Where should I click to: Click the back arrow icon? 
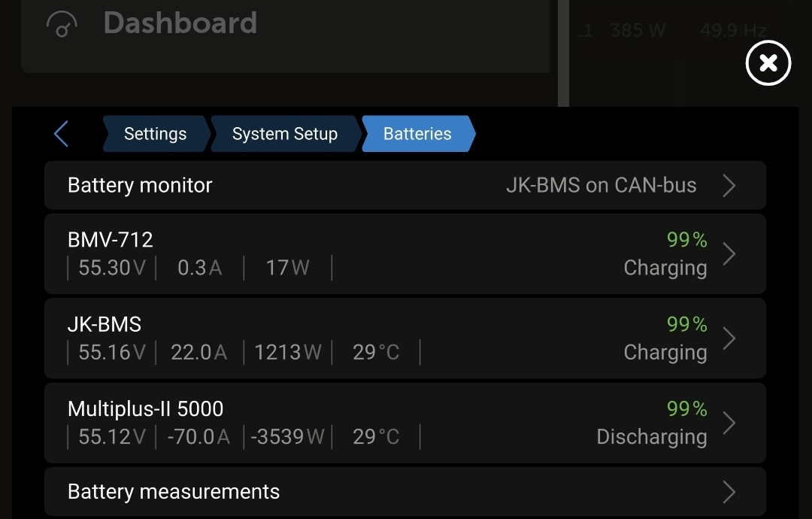tap(62, 134)
